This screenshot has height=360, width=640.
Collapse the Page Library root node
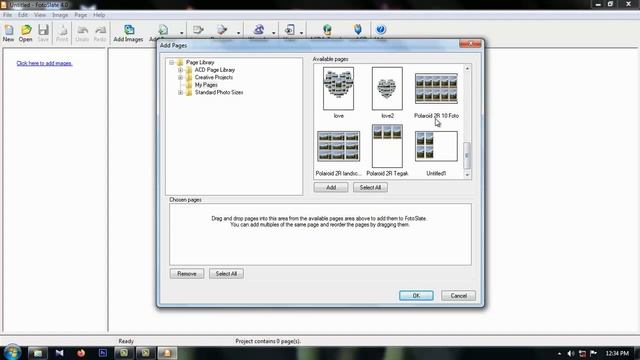tap(172, 62)
